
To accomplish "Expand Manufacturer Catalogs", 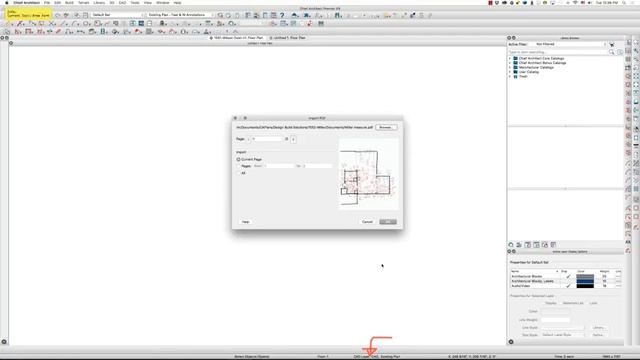I will [x=510, y=67].
